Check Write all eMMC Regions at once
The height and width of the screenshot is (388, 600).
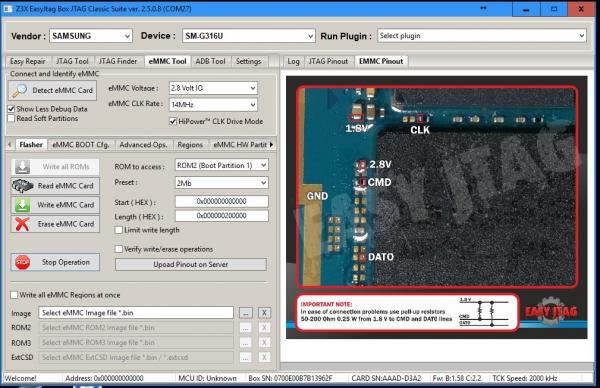14,295
